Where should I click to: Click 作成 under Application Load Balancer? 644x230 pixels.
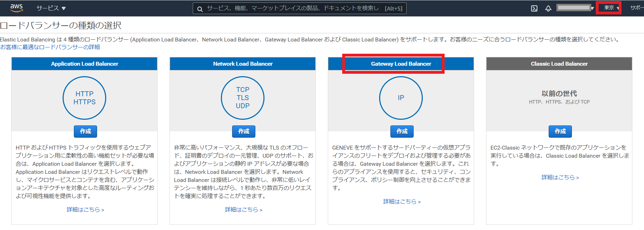pyautogui.click(x=85, y=131)
